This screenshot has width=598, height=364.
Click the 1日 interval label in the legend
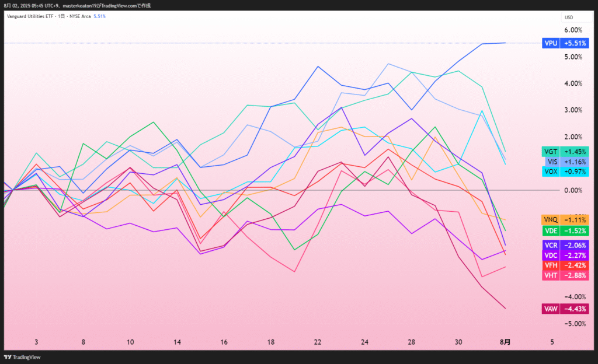click(61, 16)
